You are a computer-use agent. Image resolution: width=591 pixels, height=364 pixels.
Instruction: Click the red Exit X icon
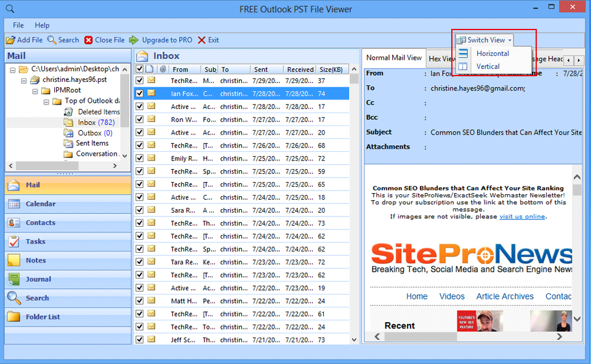(x=202, y=40)
